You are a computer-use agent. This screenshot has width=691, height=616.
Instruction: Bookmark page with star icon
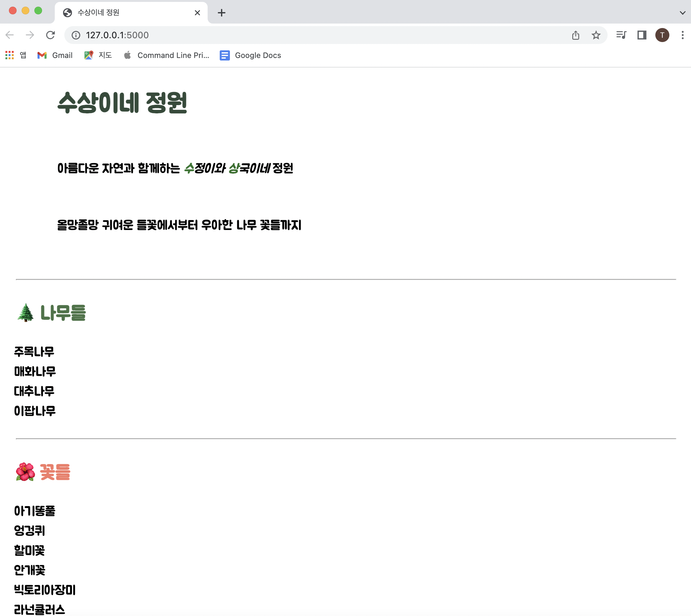(x=595, y=35)
